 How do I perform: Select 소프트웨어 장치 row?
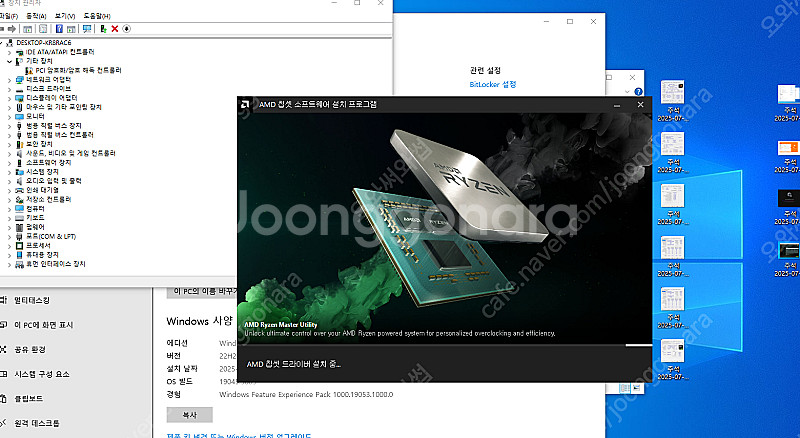48,163
